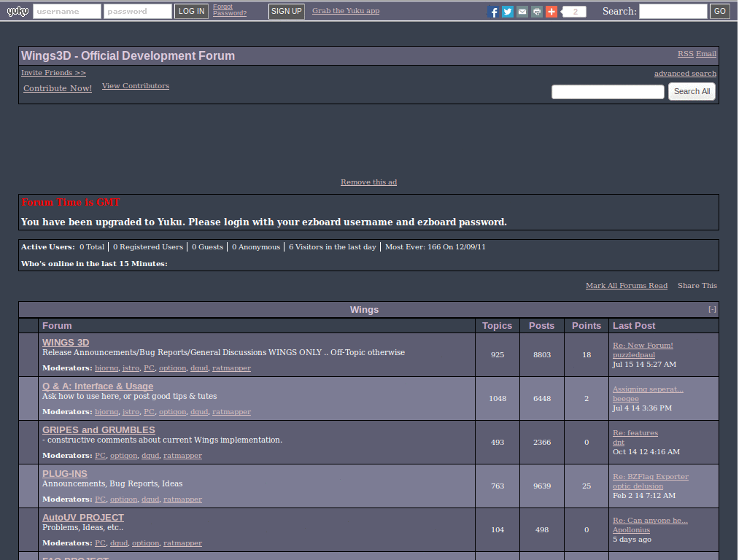Image resolution: width=747 pixels, height=560 pixels.
Task: Open last post Re: features
Action: (x=635, y=433)
